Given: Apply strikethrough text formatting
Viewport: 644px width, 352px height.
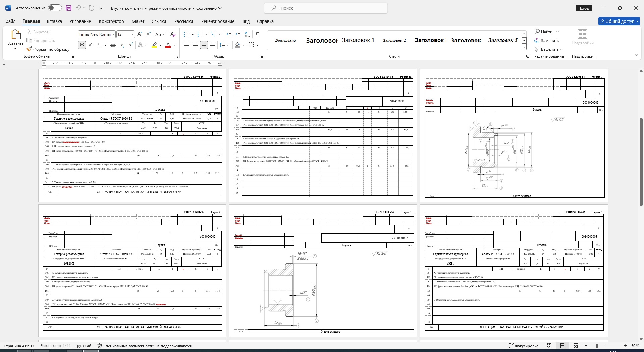Looking at the screenshot, I should (113, 45).
